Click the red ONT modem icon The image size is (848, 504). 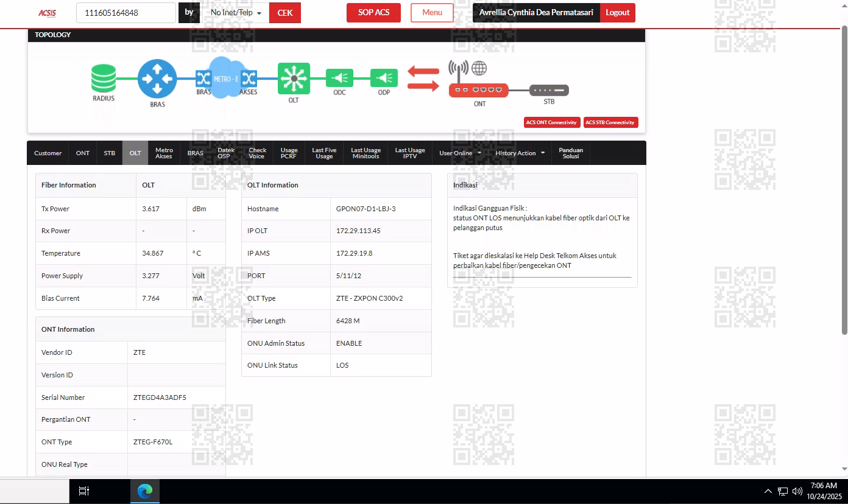coord(479,90)
